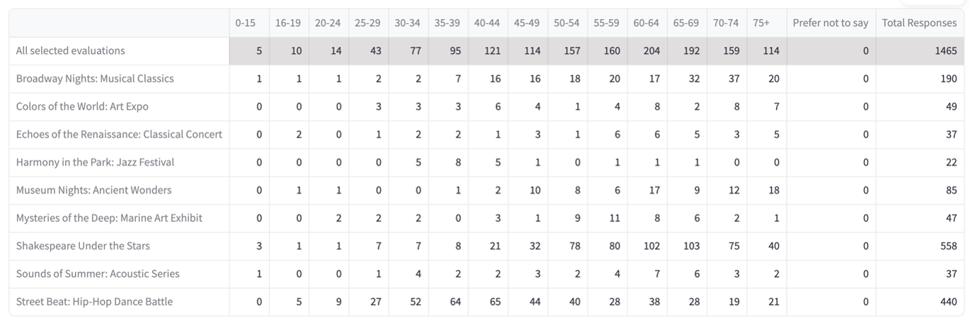This screenshot has height=331, width=980.
Task: Open Museum Nights: Ancient Wonders row
Action: pos(93,190)
